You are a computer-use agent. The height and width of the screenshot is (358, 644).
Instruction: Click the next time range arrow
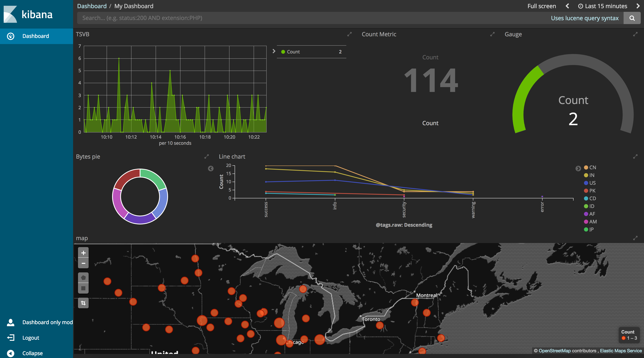click(x=637, y=6)
